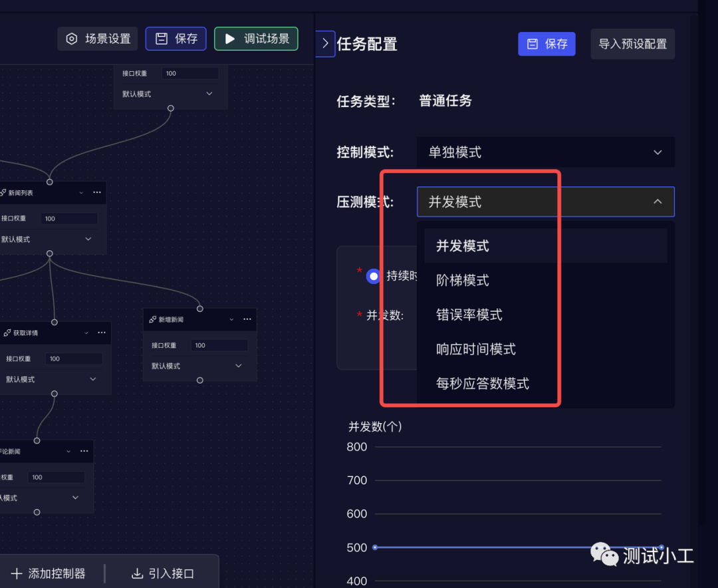Click the play icon in 调试场景
This screenshot has height=588, width=718.
click(230, 39)
